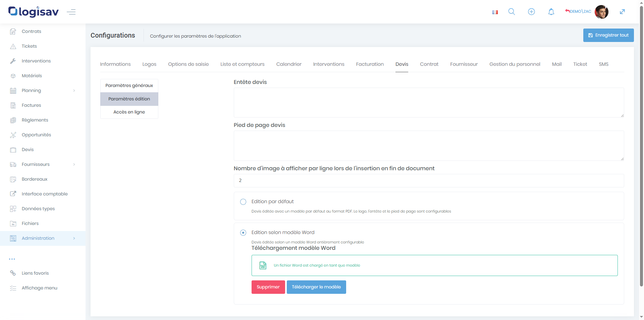The width and height of the screenshot is (644, 320).
Task: Select Edition selon modèle Word radio button
Action: point(243,233)
